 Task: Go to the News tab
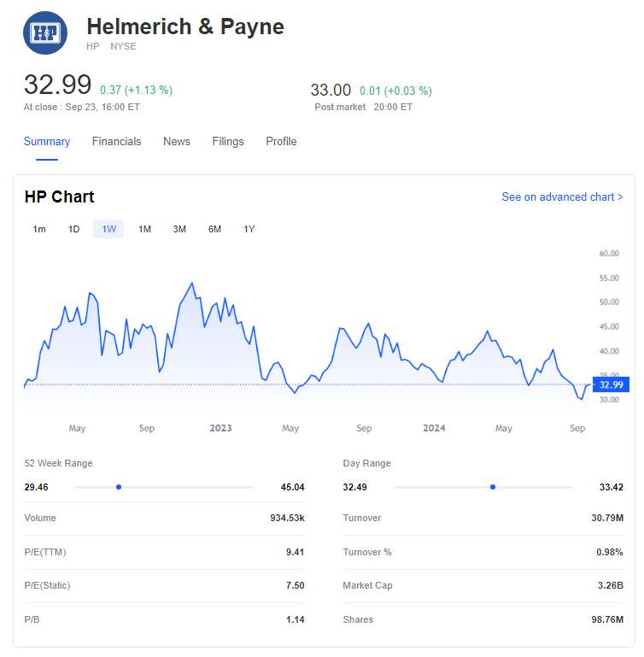(x=177, y=142)
